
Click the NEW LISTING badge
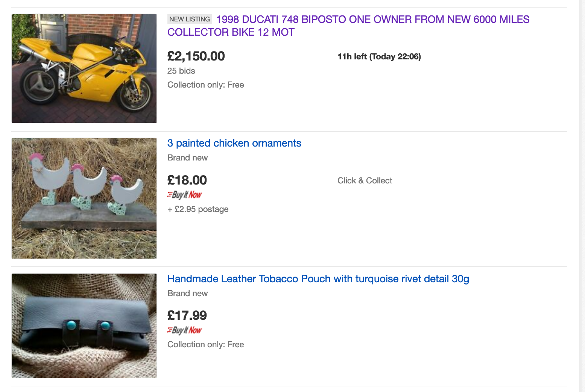[x=190, y=19]
